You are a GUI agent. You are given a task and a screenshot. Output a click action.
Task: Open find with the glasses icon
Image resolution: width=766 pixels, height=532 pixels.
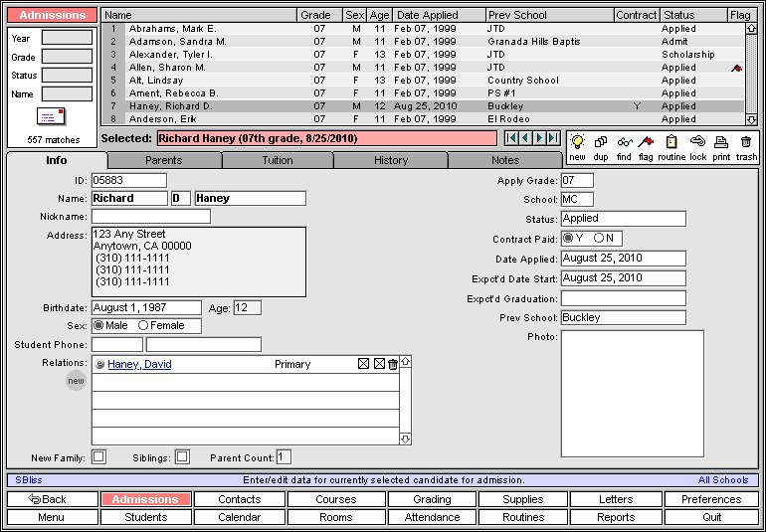tap(625, 142)
